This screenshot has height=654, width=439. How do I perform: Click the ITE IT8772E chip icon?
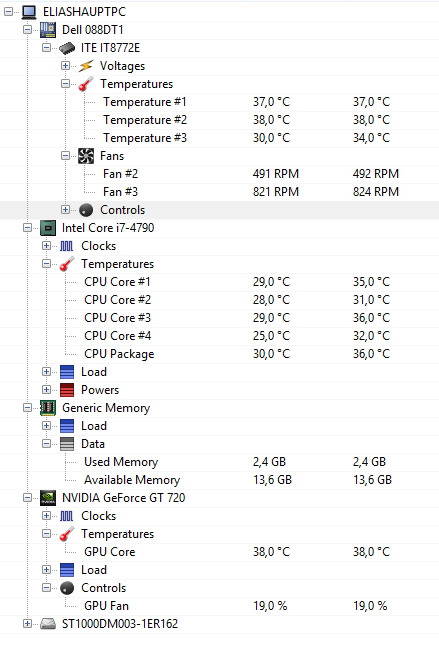67,48
